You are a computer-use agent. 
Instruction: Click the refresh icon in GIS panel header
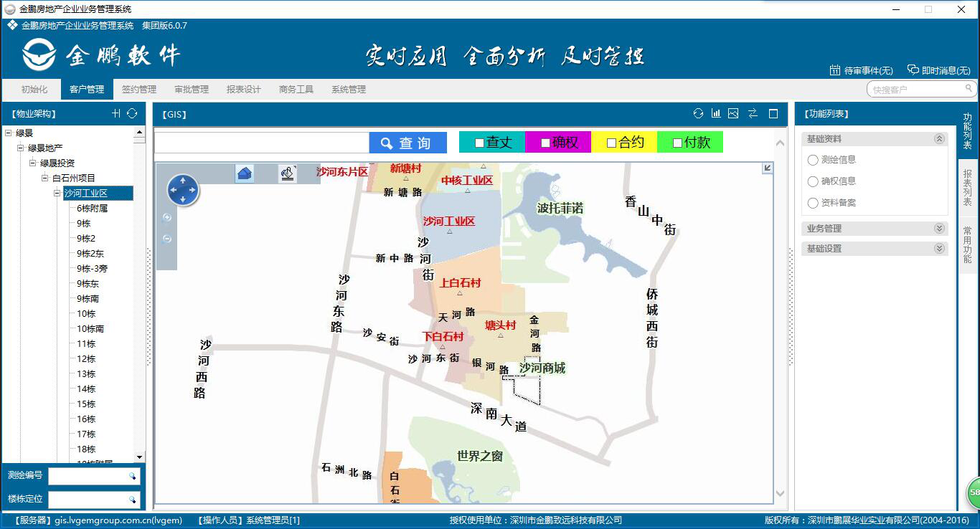(698, 113)
